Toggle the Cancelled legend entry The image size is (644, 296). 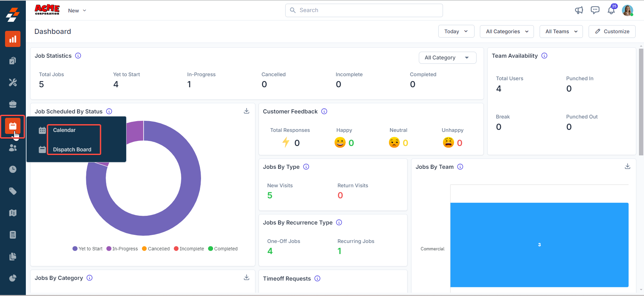156,249
